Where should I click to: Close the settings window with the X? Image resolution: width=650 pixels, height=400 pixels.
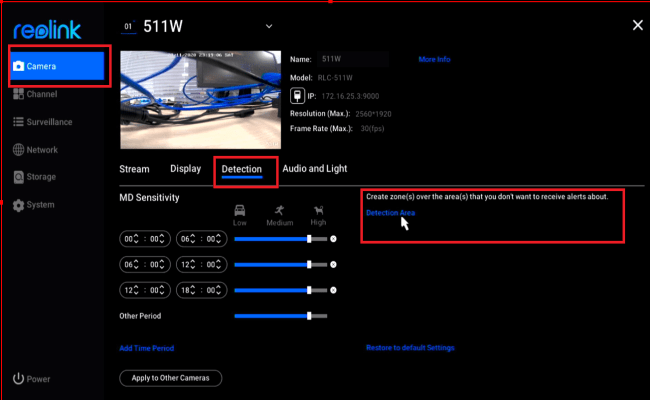638,25
